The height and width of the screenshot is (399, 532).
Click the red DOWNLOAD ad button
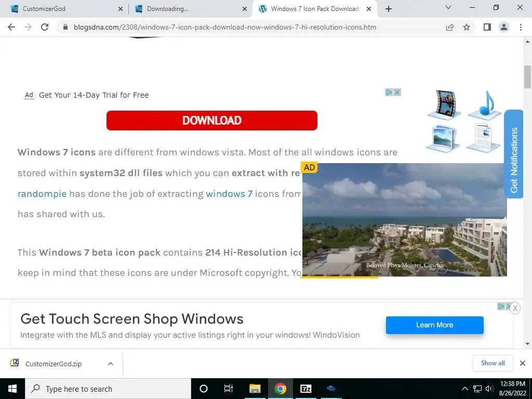click(x=212, y=121)
